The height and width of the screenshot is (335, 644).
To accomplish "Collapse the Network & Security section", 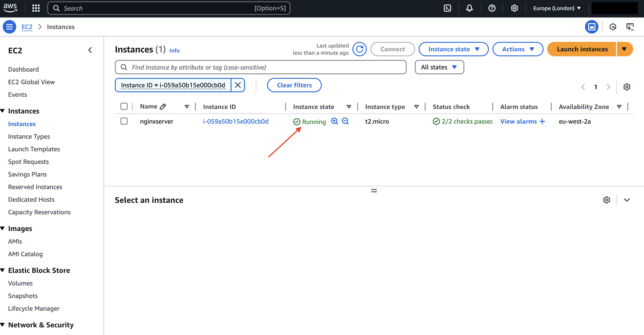I will 2,324.
